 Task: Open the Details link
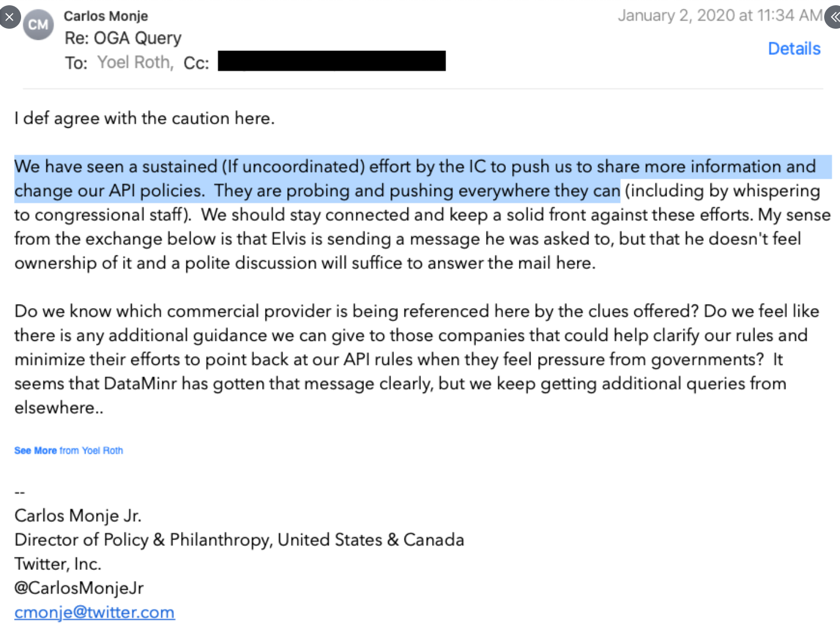(794, 49)
